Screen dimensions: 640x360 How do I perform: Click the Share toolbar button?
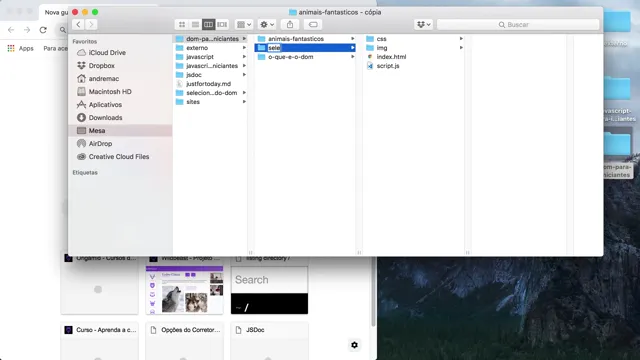(x=290, y=24)
